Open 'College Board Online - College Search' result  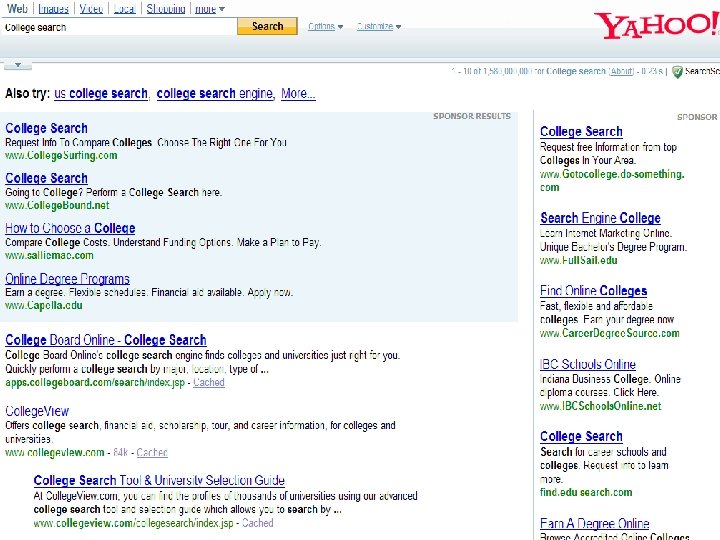106,340
